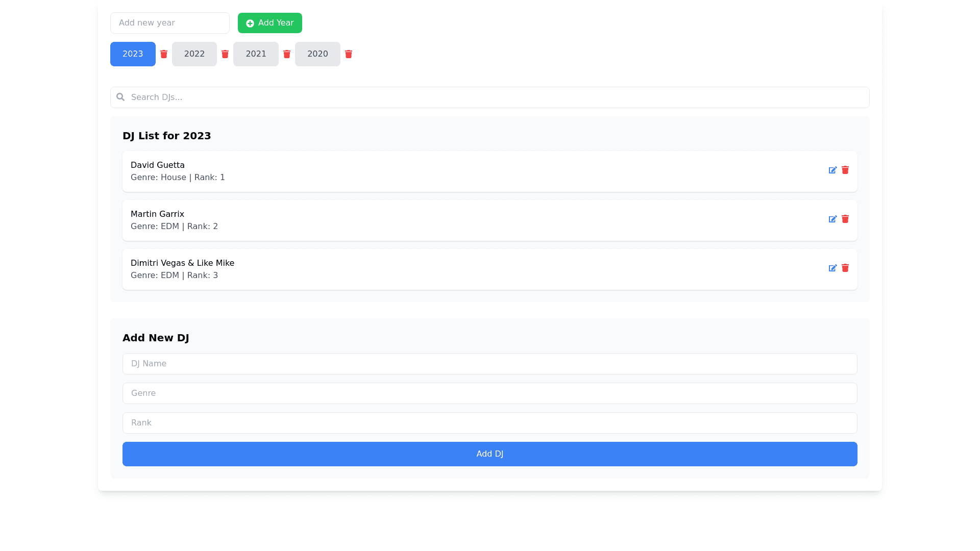Open the 2020 year tab

pos(317,54)
